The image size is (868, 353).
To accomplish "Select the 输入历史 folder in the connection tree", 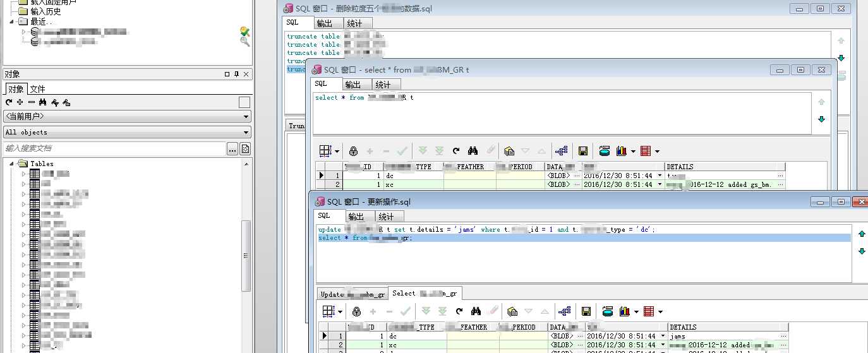I will pyautogui.click(x=45, y=11).
